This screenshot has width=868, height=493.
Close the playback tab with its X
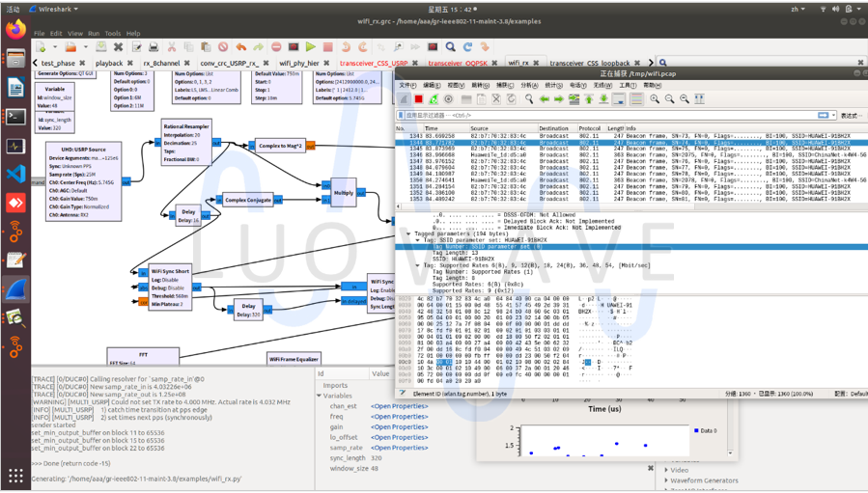click(130, 64)
